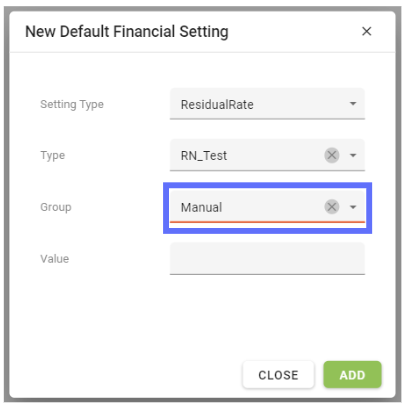Open the ResidualRate combo box

tap(267, 104)
